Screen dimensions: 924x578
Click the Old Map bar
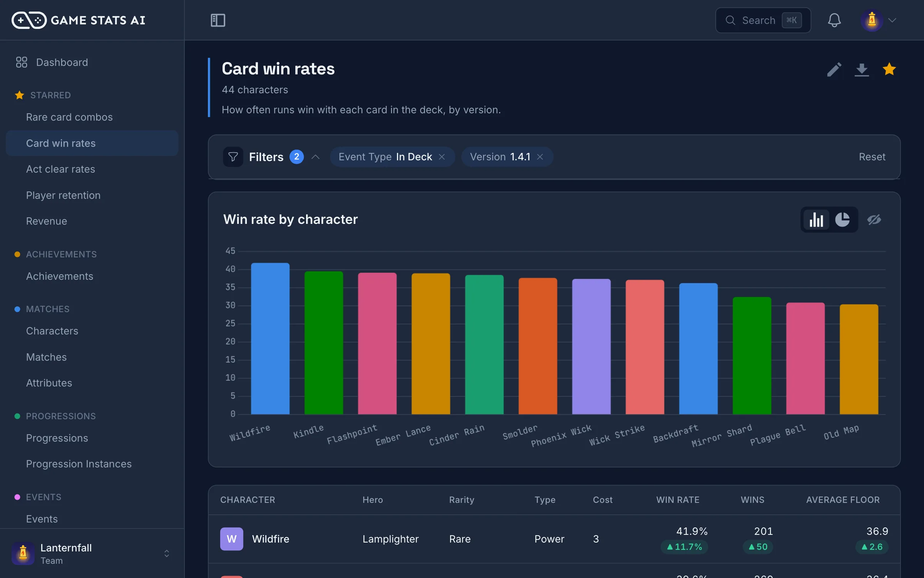coord(859,360)
